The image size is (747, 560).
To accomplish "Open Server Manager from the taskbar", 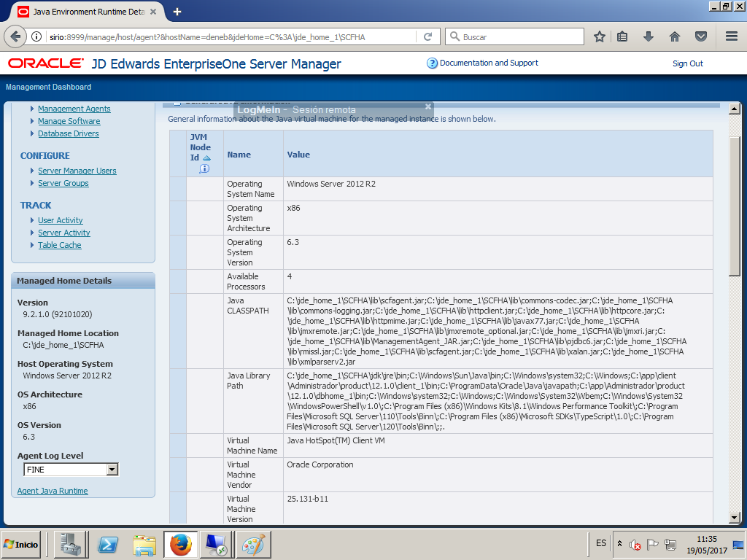I will coord(71,544).
